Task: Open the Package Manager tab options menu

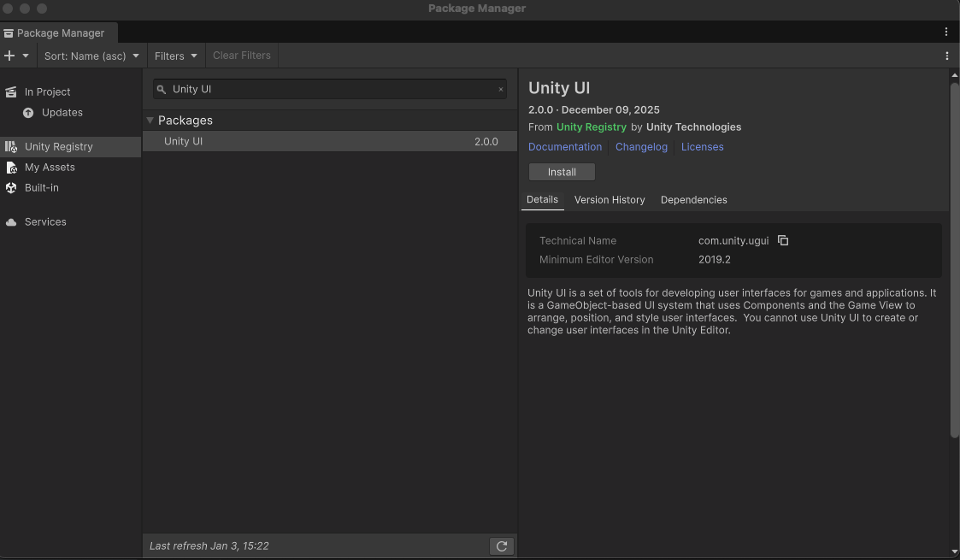Action: tap(946, 32)
